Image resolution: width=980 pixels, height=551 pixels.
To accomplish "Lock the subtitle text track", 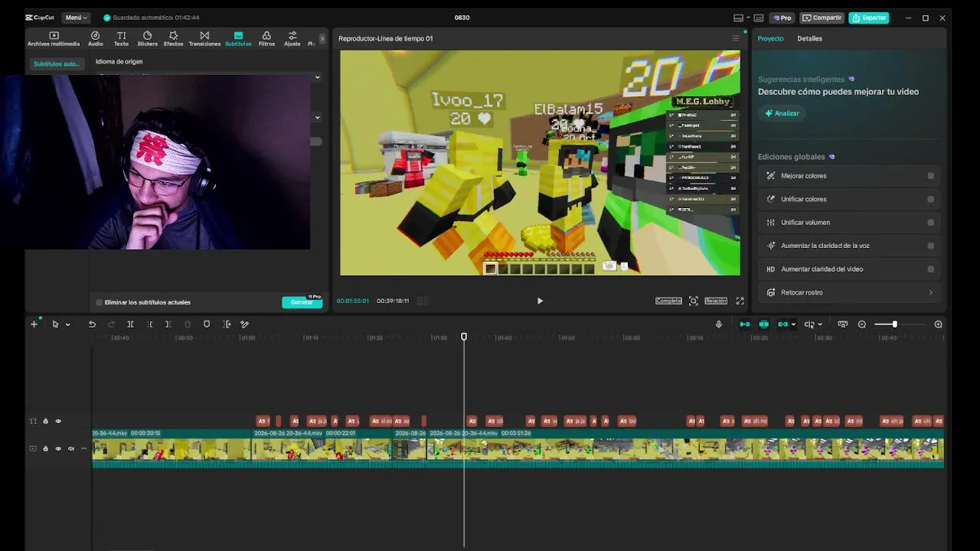I will tap(45, 422).
